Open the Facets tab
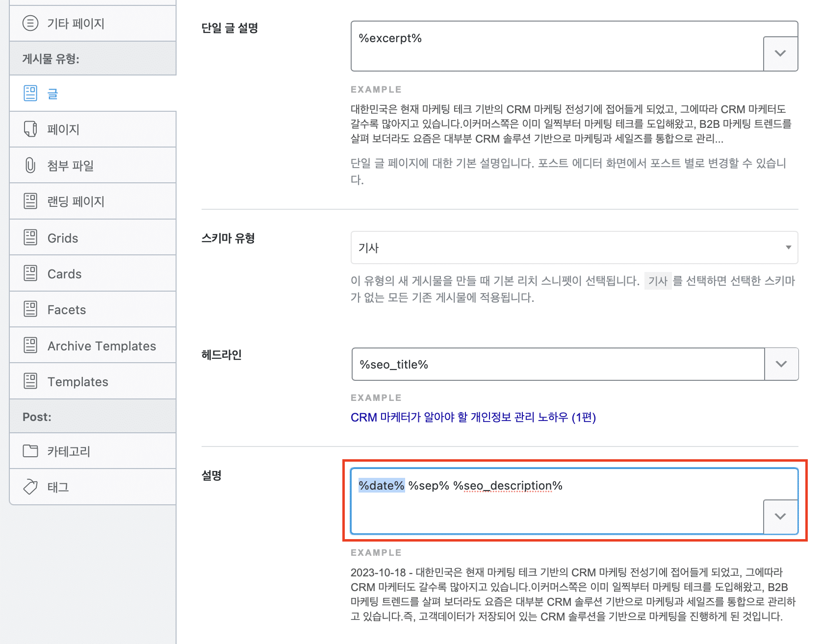The height and width of the screenshot is (644, 822). (x=93, y=309)
